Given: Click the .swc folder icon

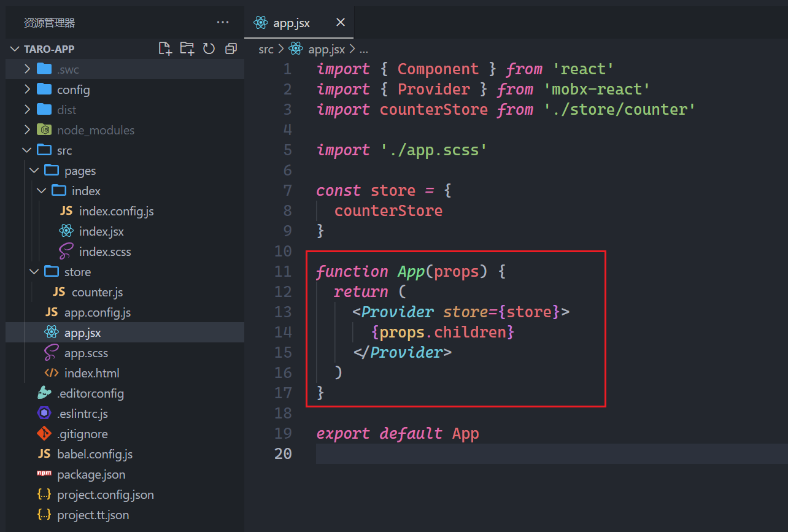Looking at the screenshot, I should 44,69.
